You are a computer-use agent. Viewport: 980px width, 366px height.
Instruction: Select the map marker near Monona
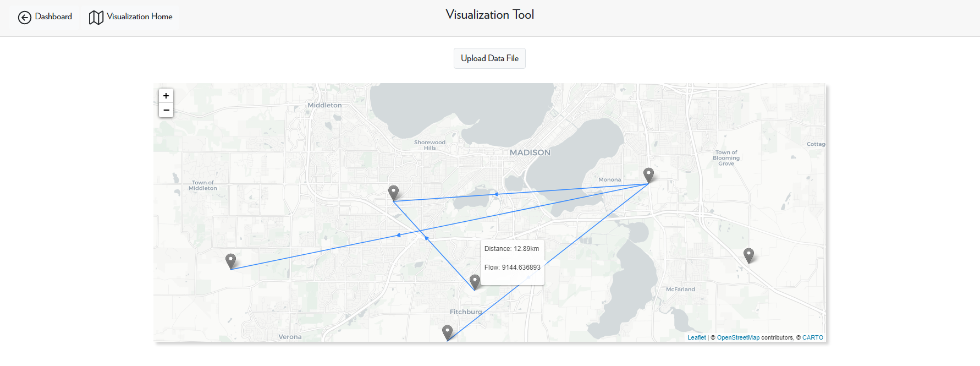pos(649,175)
